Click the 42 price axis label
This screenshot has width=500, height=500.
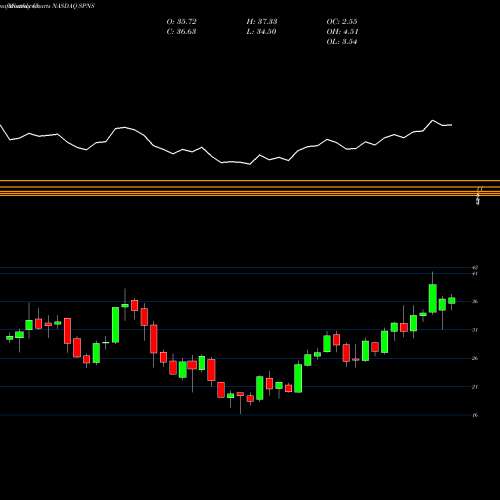click(x=475, y=267)
